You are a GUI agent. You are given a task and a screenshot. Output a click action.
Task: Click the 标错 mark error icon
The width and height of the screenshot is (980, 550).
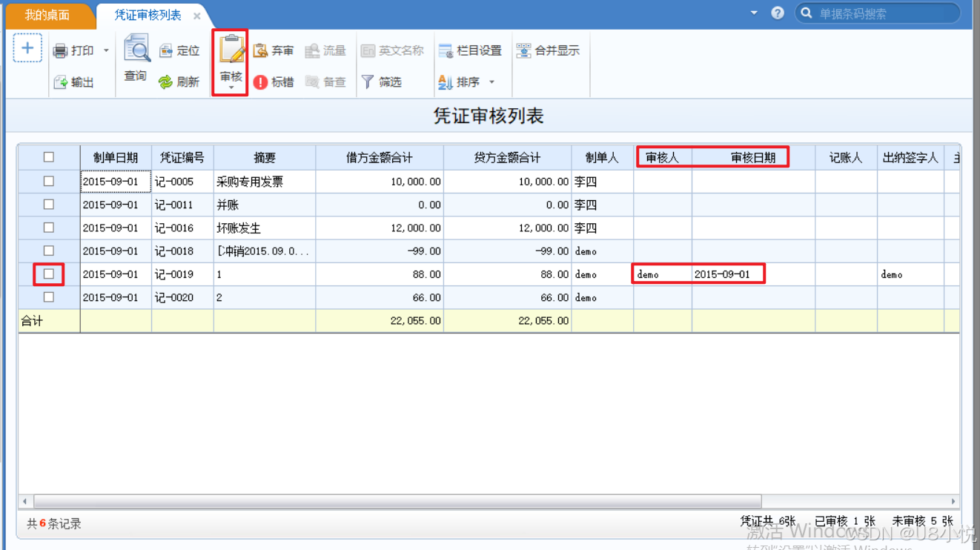point(260,82)
